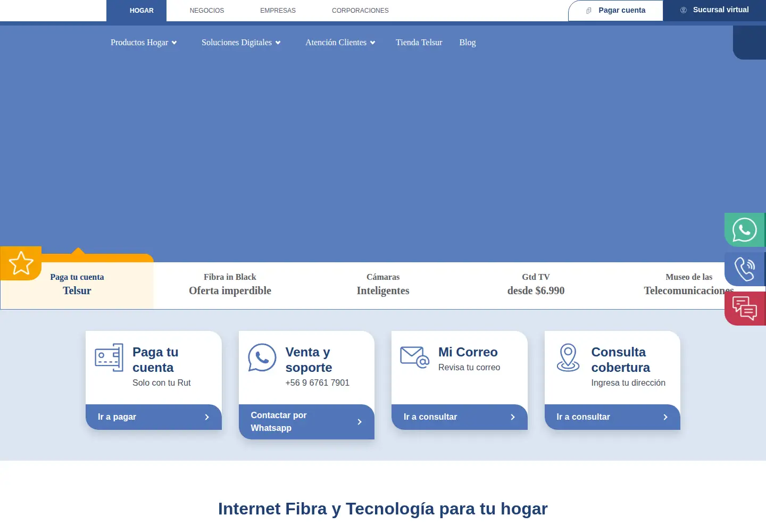Click the arrow on Mi Correo's button
766x532 pixels.
click(x=513, y=417)
